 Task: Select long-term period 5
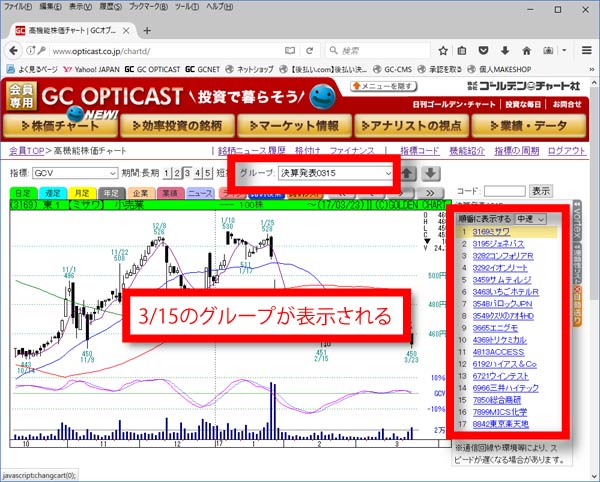[x=208, y=173]
